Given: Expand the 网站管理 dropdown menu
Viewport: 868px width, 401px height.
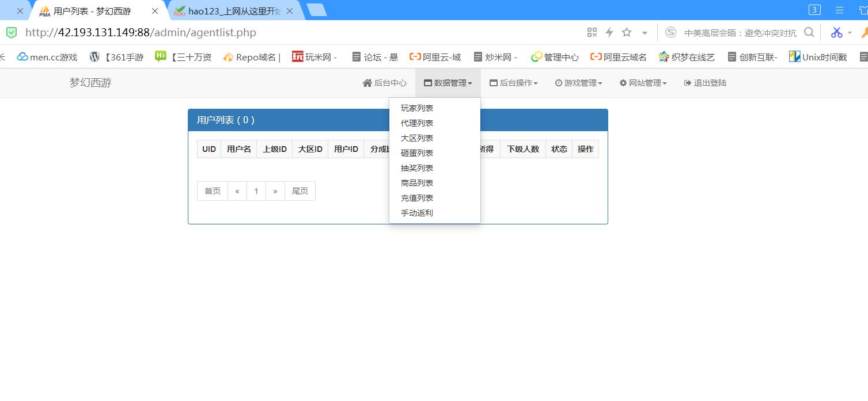Looking at the screenshot, I should coord(643,83).
